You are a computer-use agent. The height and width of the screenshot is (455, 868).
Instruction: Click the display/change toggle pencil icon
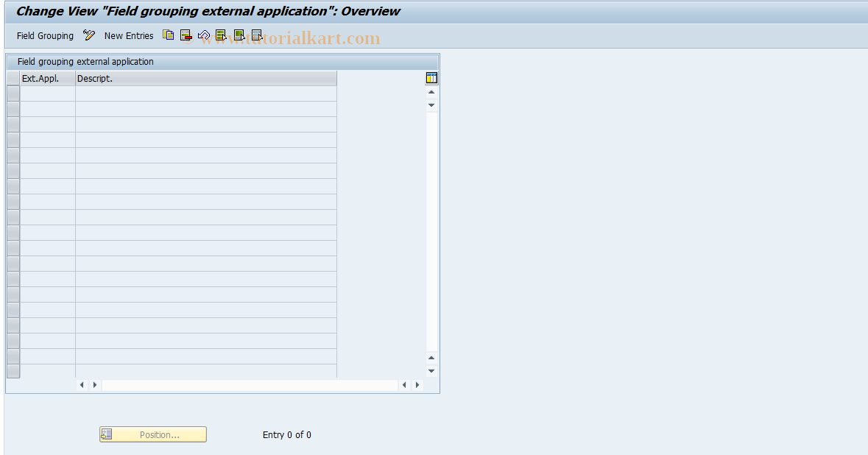88,35
